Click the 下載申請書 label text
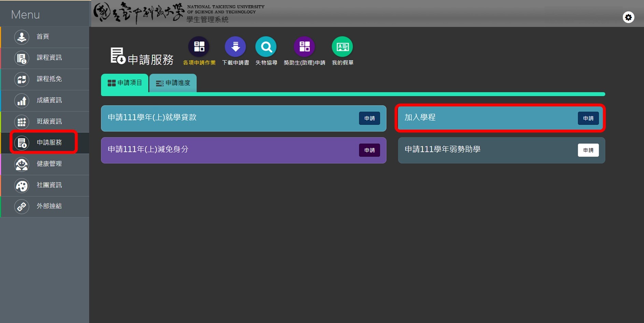This screenshot has height=323, width=644. point(236,63)
